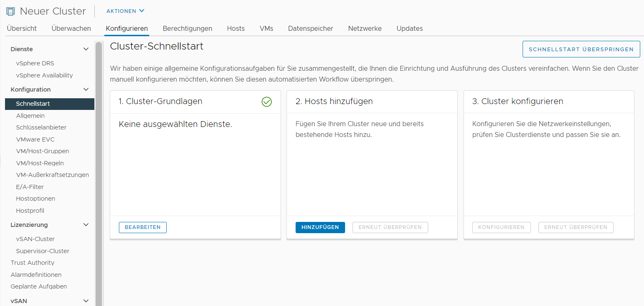Click the blue HINZUFÜGEN button
The height and width of the screenshot is (306, 644).
(320, 227)
